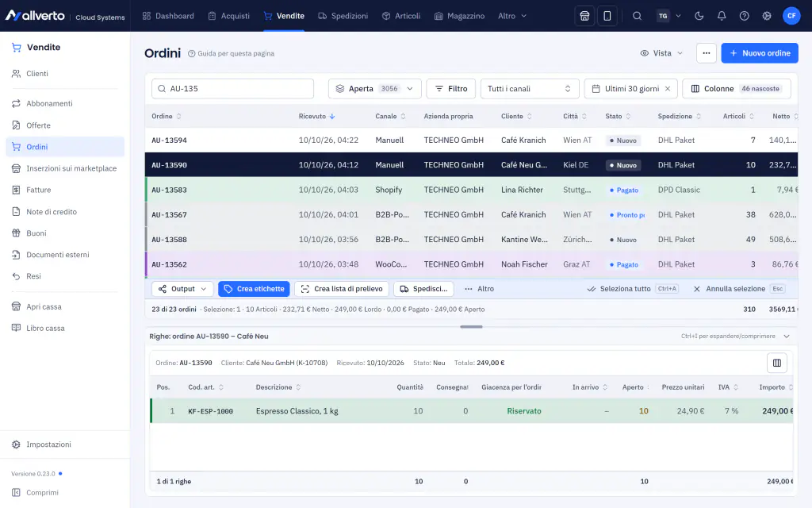Image resolution: width=812 pixels, height=508 pixels.
Task: Open settings gear icon in top bar
Action: coord(767,16)
